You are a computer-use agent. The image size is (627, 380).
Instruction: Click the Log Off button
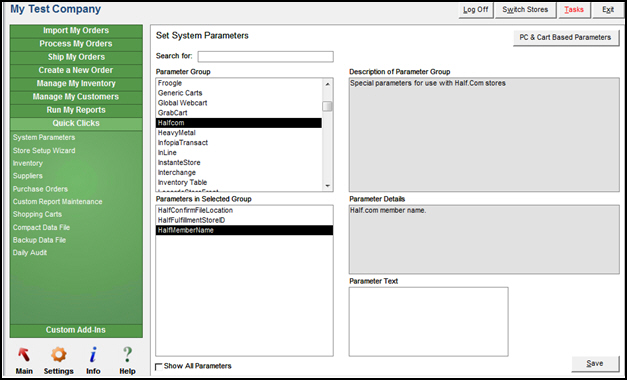pos(476,10)
